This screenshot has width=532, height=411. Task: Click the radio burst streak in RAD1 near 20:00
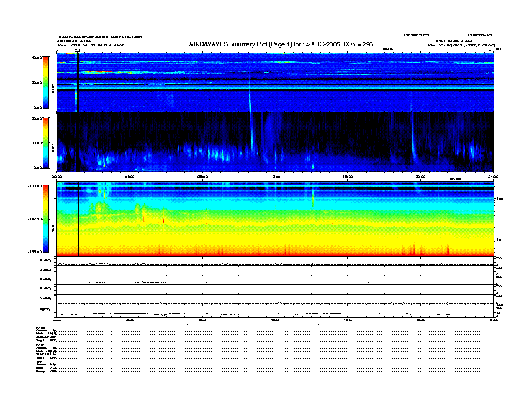point(413,139)
